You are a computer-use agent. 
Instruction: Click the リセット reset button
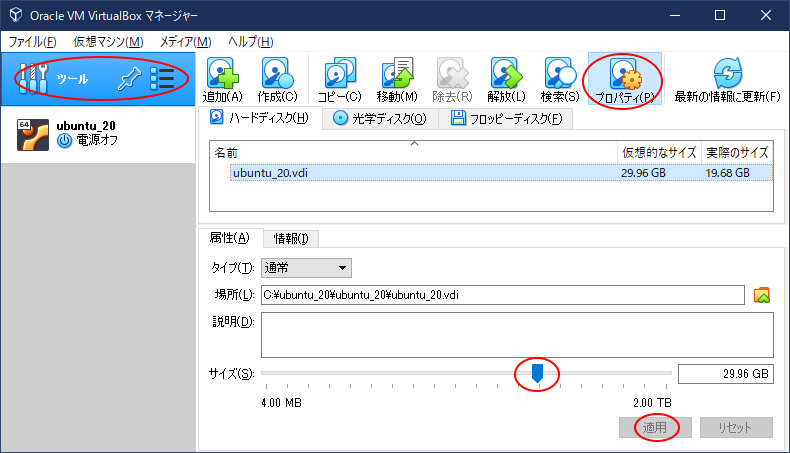[x=736, y=428]
